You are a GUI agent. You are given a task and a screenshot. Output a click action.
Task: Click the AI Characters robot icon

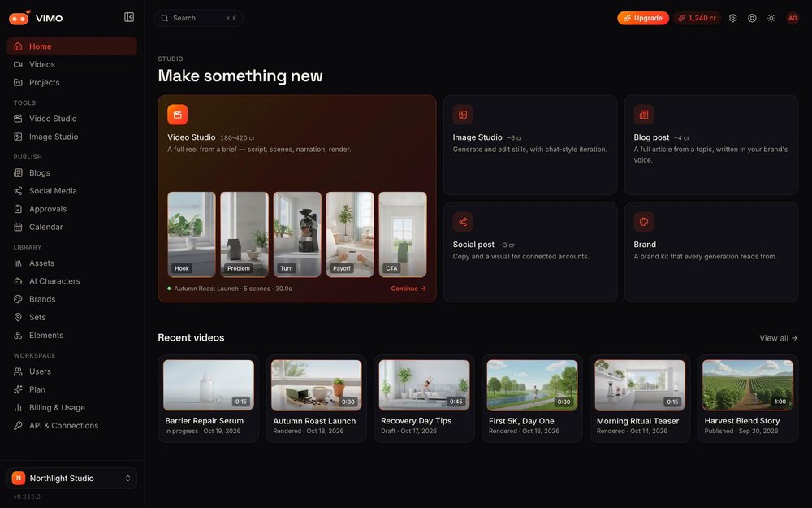point(18,281)
